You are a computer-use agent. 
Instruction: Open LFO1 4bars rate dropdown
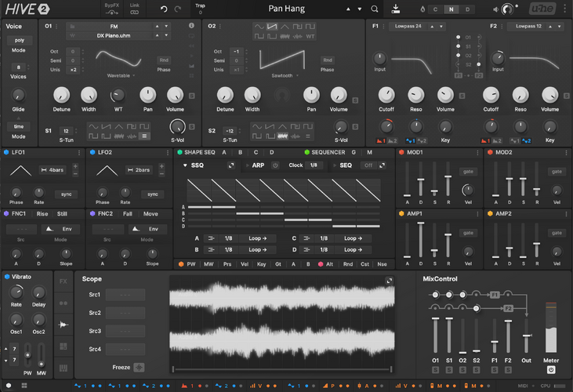coord(53,170)
